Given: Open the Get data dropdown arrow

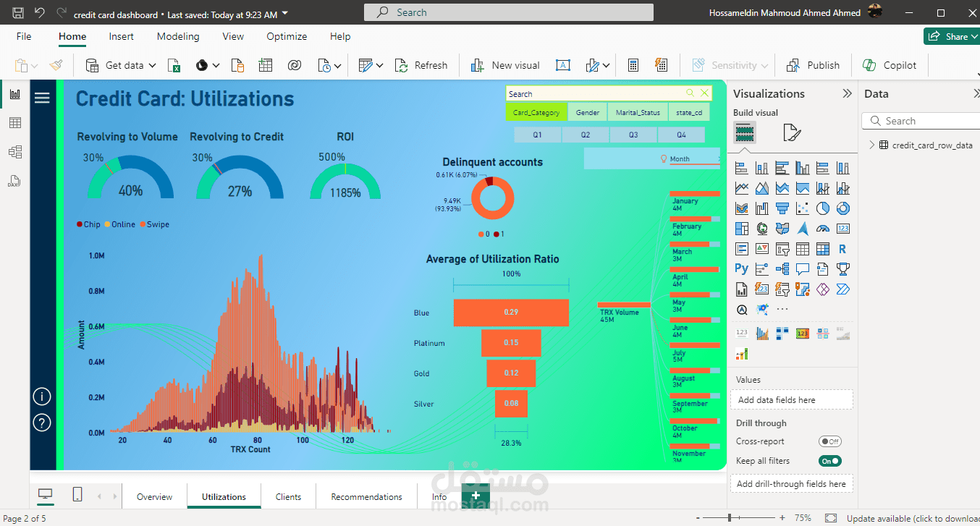Looking at the screenshot, I should [x=153, y=65].
